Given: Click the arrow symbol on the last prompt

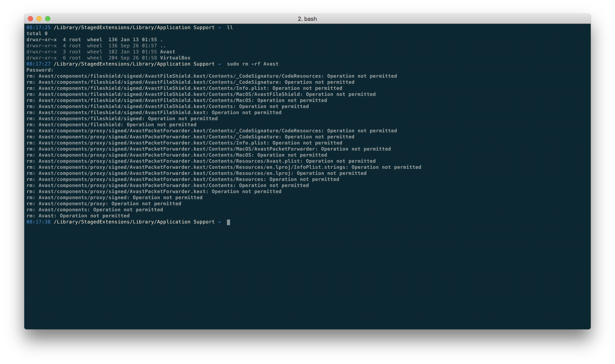Looking at the screenshot, I should pos(219,222).
